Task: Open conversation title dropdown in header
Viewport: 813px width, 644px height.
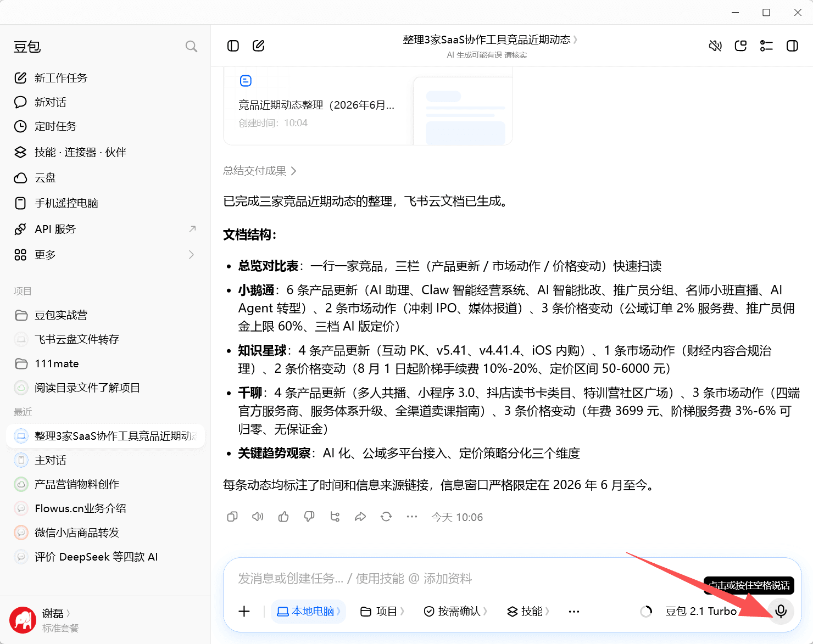Action: [490, 40]
